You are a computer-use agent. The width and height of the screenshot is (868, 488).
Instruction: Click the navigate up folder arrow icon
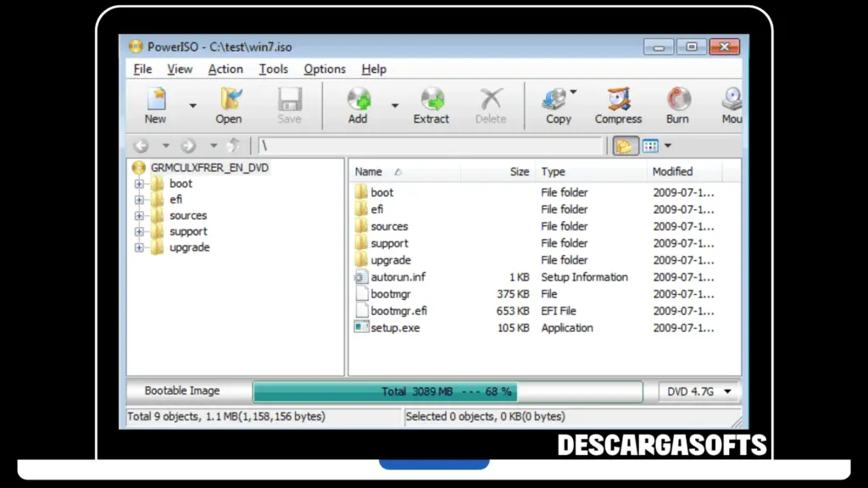[234, 146]
